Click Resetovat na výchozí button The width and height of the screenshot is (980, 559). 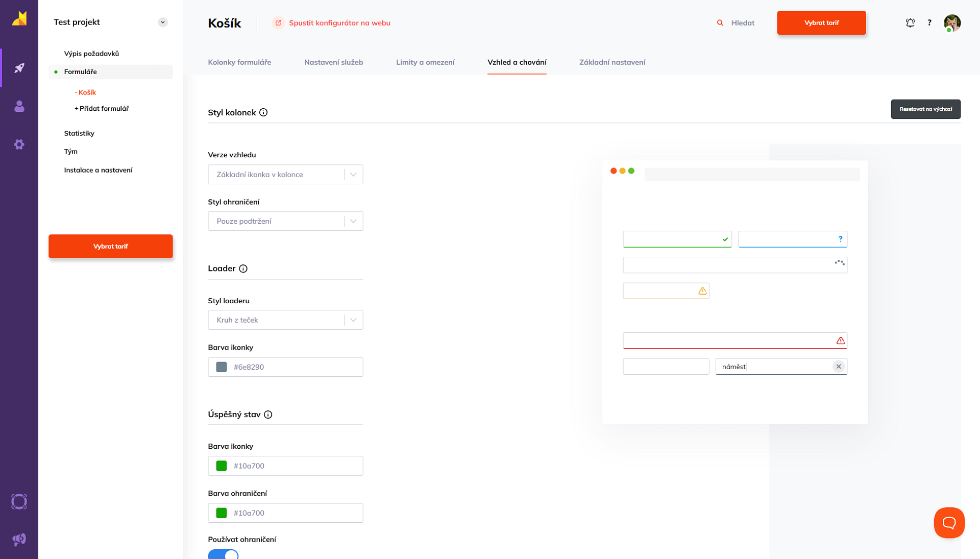[x=925, y=109]
